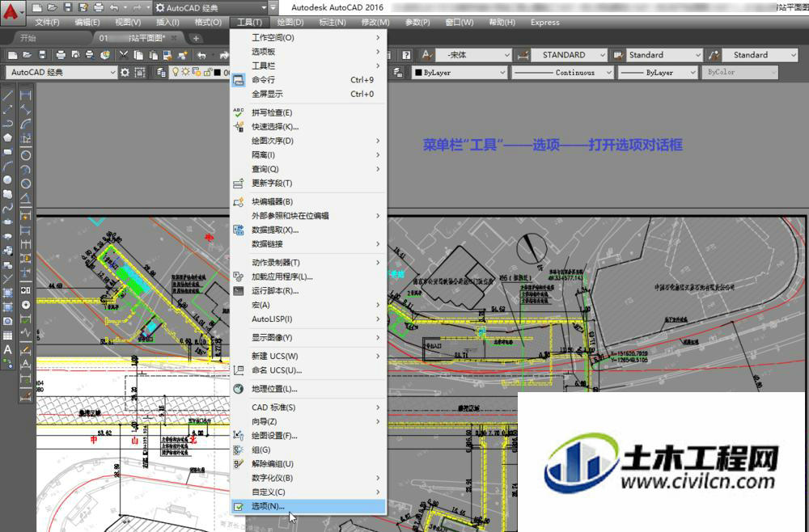809x532 pixels.
Task: Click Layer Properties Manager icon
Action: pos(161,73)
